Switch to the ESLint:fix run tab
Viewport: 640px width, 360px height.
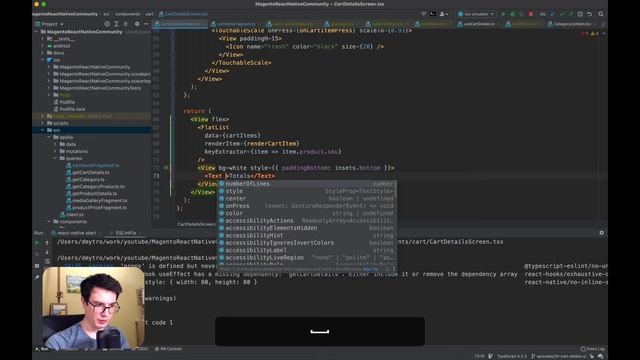pos(125,233)
